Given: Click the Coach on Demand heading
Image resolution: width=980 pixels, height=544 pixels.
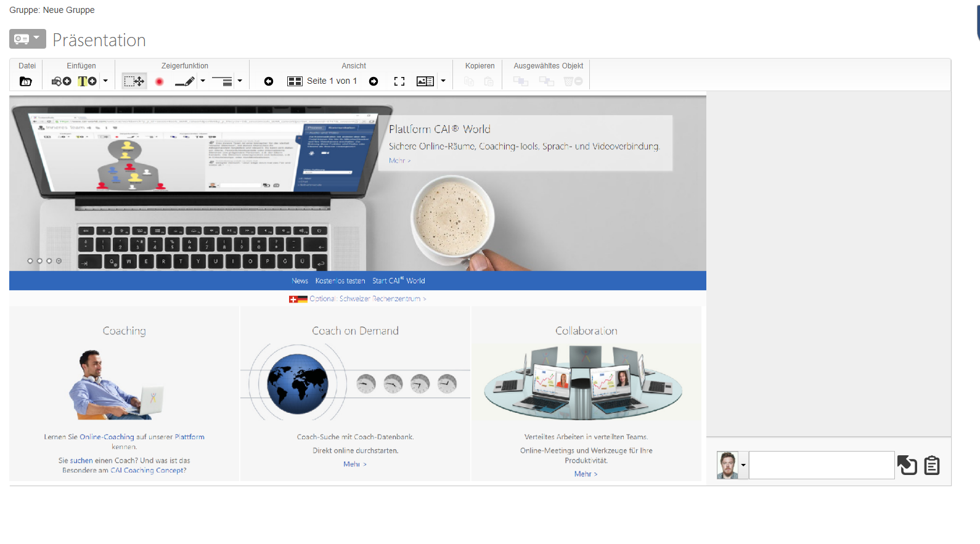Looking at the screenshot, I should click(355, 331).
